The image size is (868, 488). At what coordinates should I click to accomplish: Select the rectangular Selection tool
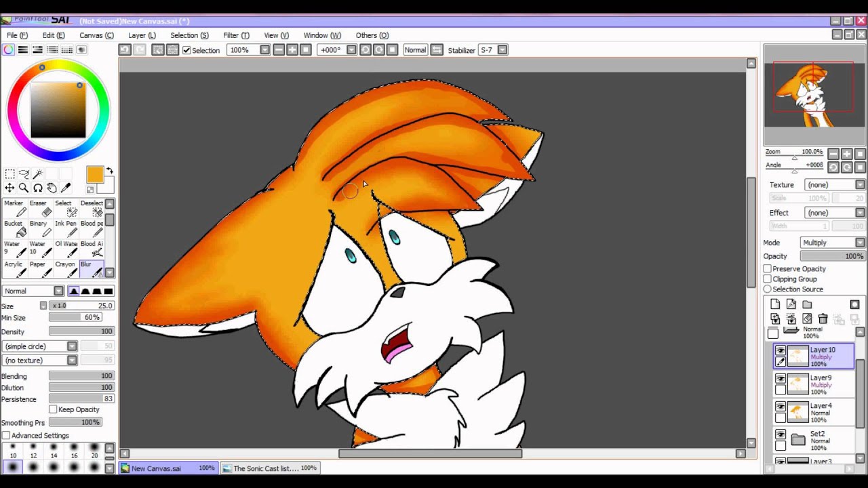coord(9,174)
